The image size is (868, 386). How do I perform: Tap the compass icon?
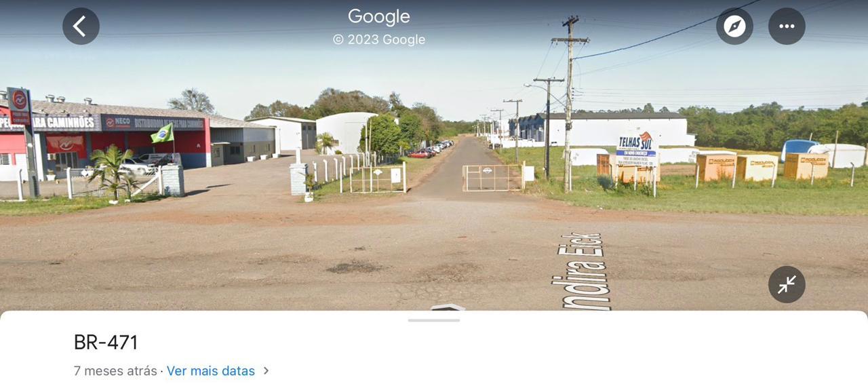[734, 26]
